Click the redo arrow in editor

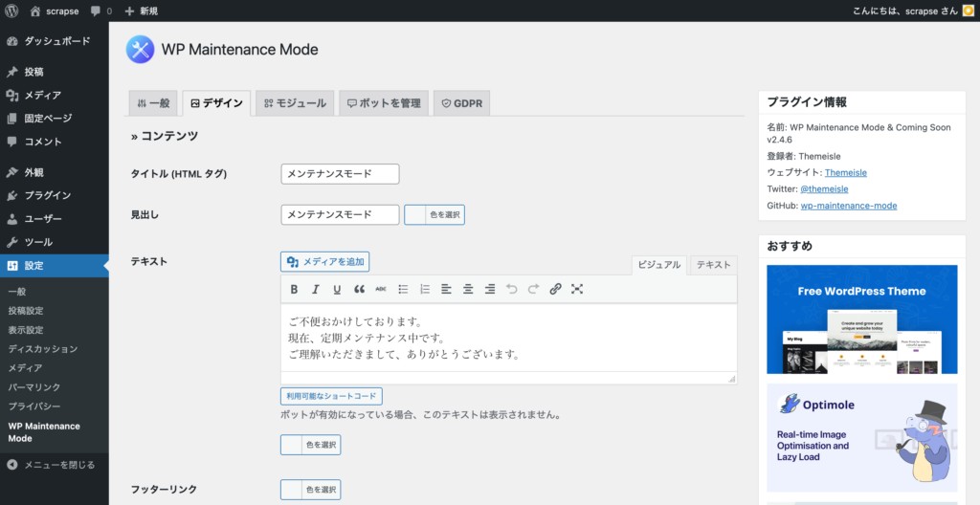point(533,290)
